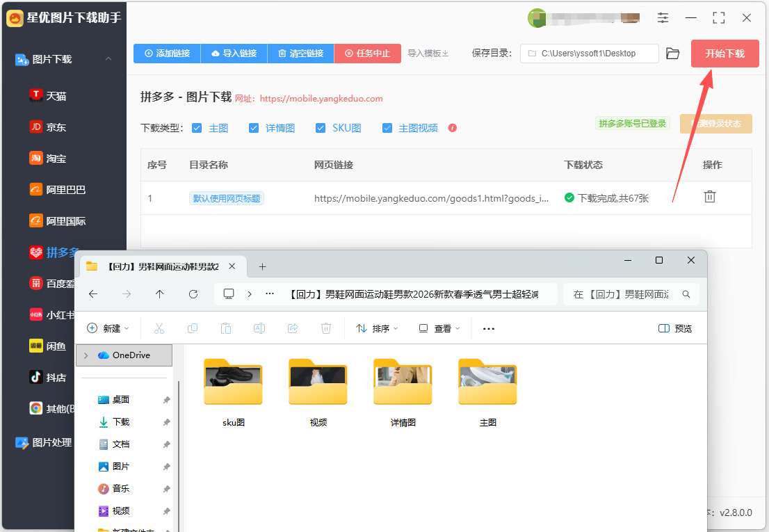Open the 百度 entry in sidebar
Image resolution: width=769 pixels, height=532 pixels.
pos(52,284)
